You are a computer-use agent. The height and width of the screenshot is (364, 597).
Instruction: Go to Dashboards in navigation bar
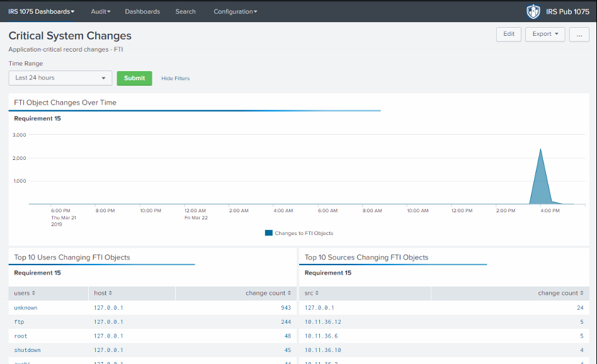click(x=142, y=11)
